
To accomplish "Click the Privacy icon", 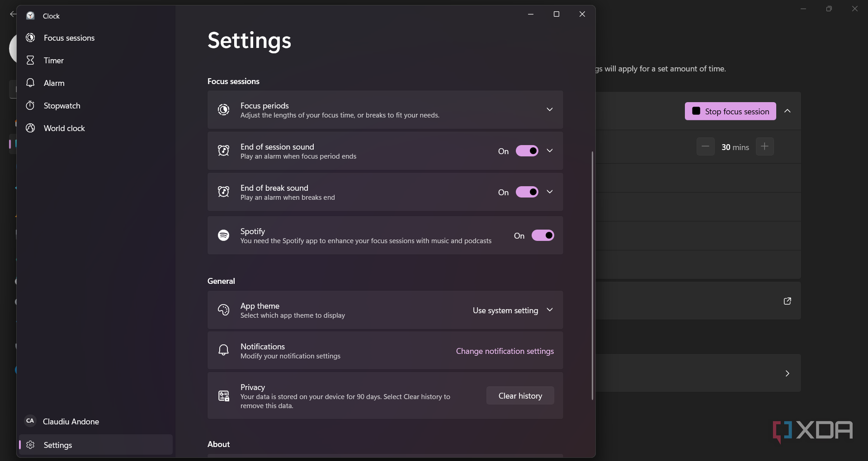I will (224, 396).
